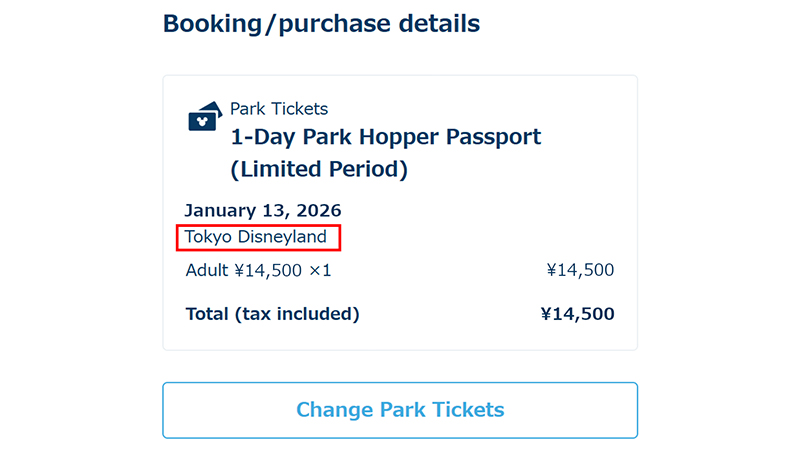Click the Total (tax included) label
This screenshot has height=450, width=800.
pos(272,314)
